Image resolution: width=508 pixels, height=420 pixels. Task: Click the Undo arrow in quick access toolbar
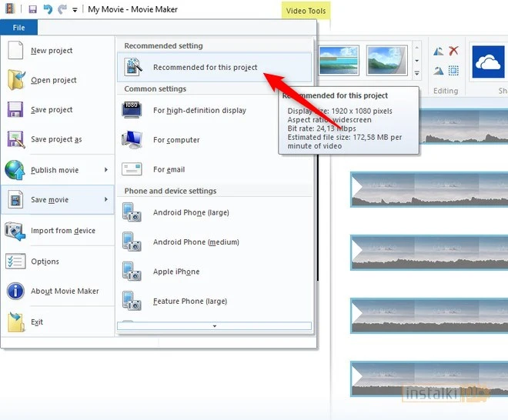pos(48,9)
